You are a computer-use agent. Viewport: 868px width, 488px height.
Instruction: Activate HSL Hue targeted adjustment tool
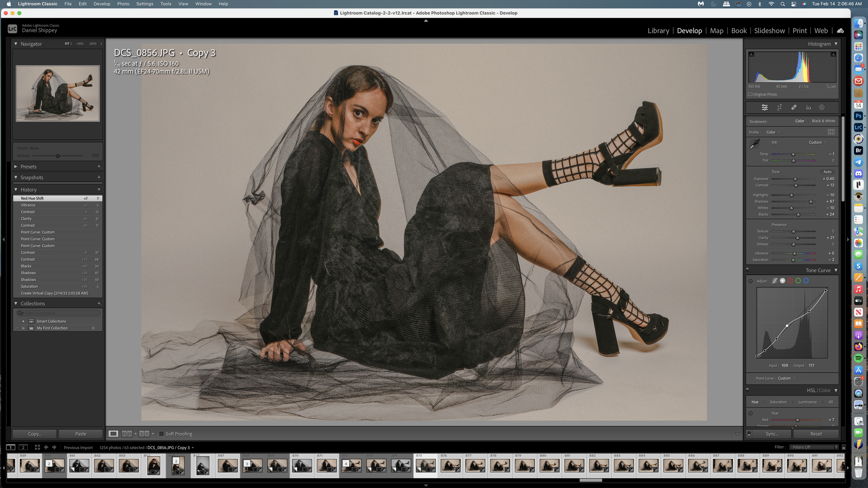coord(750,413)
